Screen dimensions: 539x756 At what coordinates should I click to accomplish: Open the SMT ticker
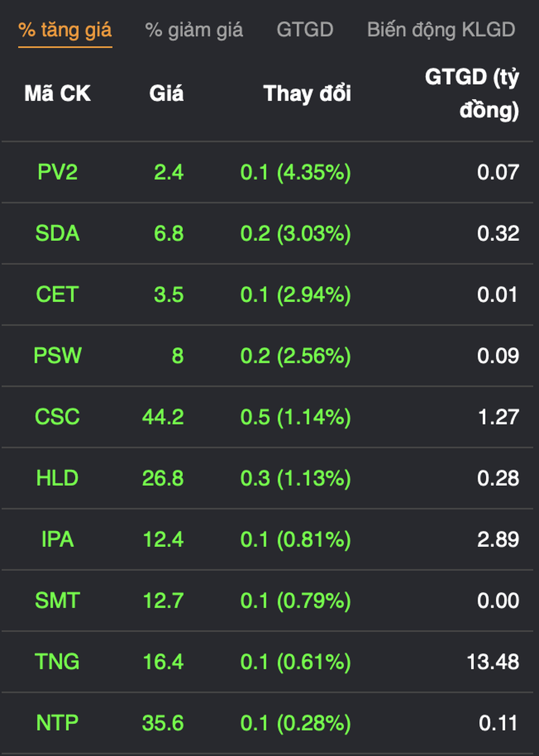(57, 601)
